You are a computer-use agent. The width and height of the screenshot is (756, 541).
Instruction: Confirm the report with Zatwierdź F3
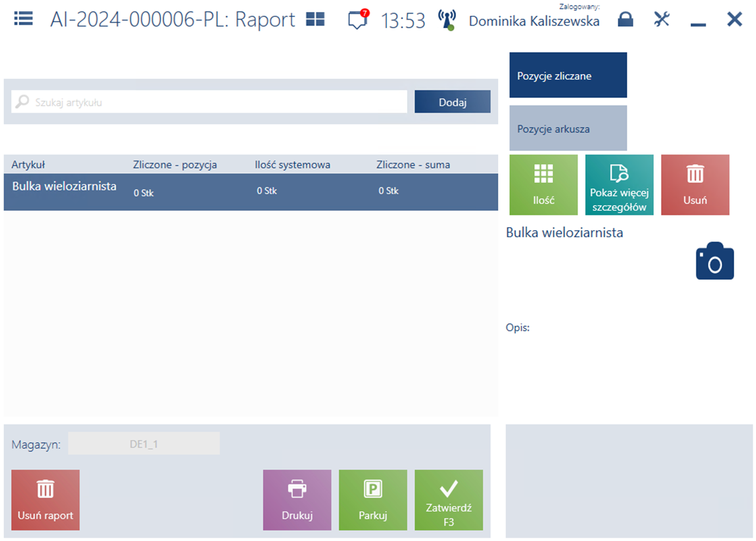pyautogui.click(x=448, y=500)
